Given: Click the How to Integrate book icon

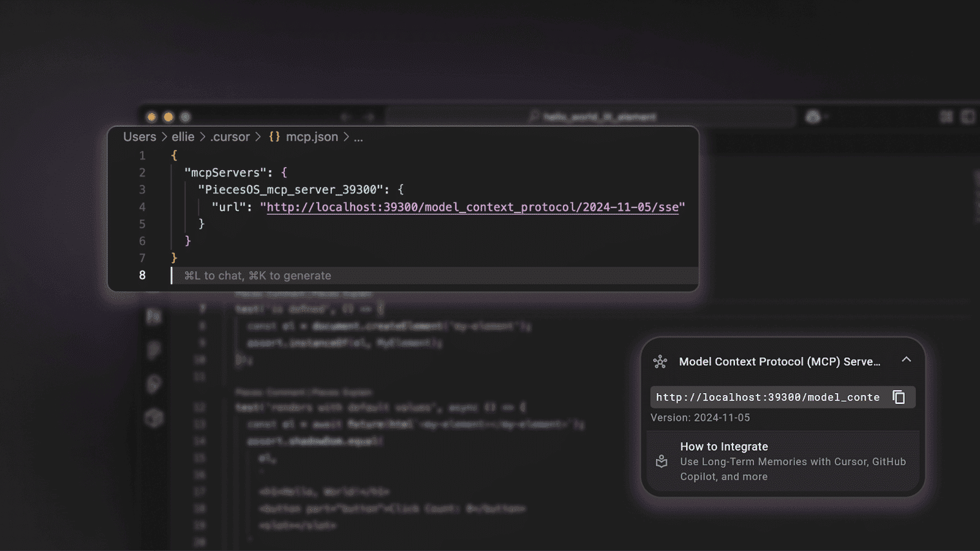Looking at the screenshot, I should [x=661, y=461].
